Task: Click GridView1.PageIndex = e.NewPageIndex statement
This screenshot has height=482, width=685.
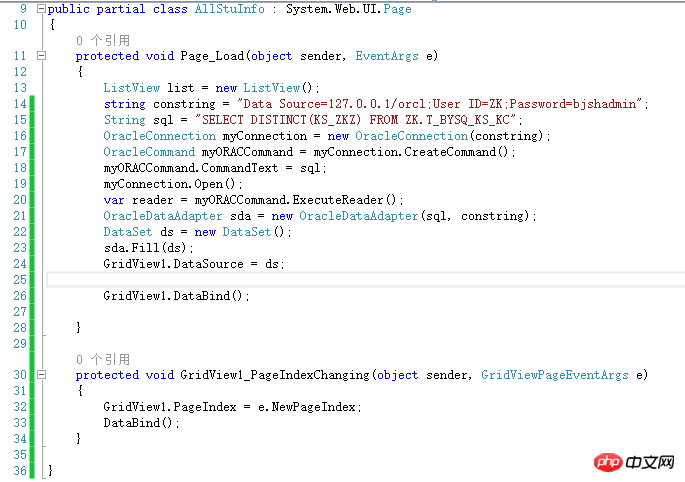Action: [x=232, y=407]
